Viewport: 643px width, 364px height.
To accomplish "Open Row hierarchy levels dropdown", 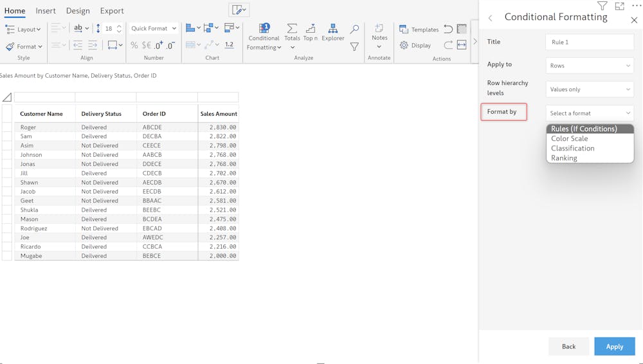I will coord(590,89).
